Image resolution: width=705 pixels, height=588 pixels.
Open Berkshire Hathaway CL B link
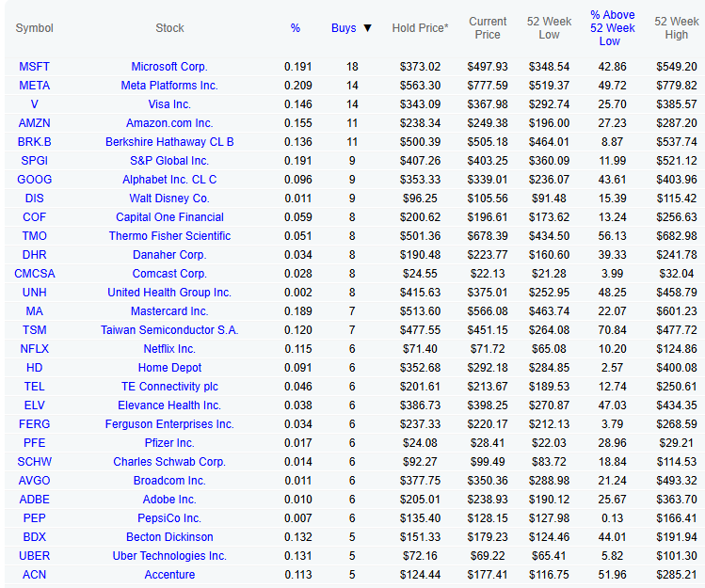pos(169,142)
